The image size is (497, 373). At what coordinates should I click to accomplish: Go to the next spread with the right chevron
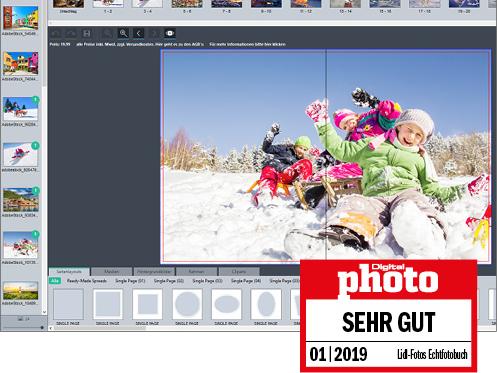point(154,33)
